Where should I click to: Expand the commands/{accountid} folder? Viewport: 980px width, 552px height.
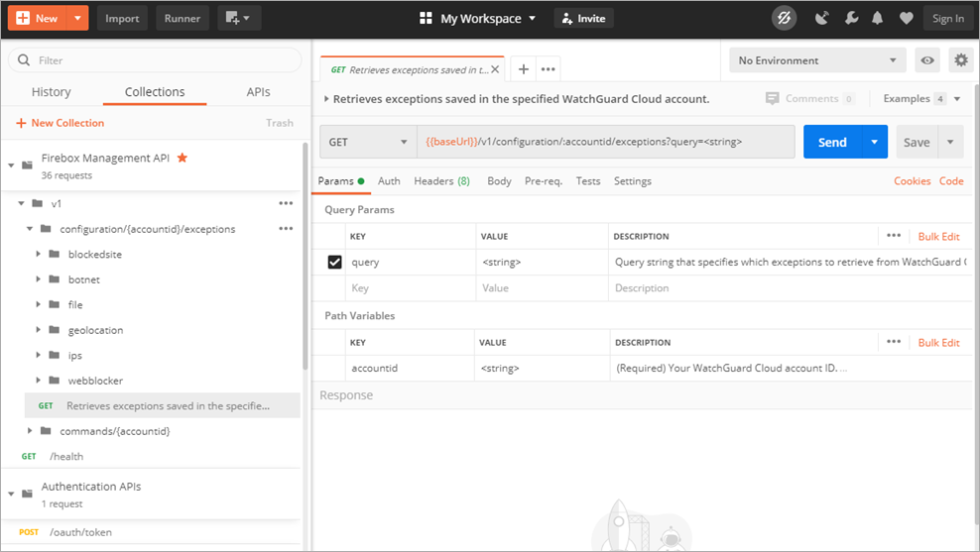(31, 431)
